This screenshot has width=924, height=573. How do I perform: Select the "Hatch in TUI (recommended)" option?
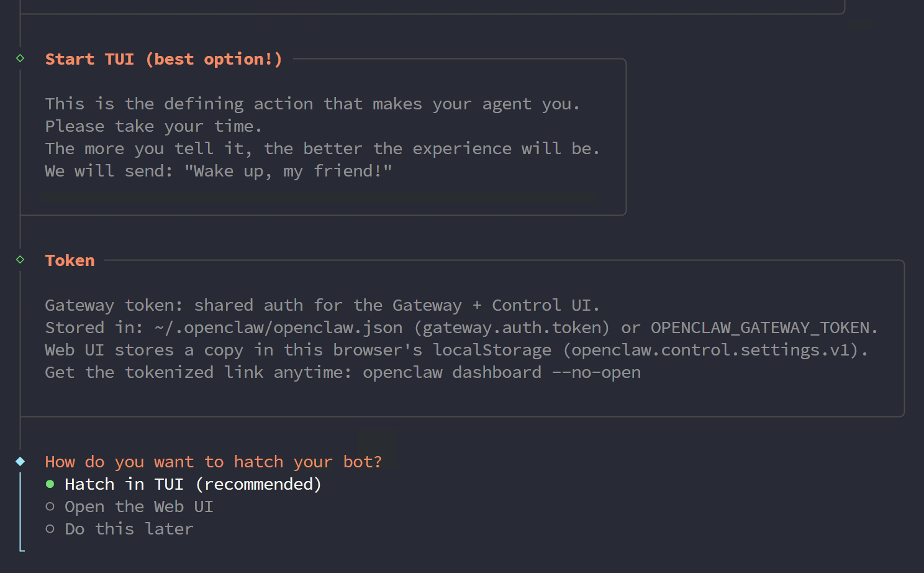click(192, 484)
